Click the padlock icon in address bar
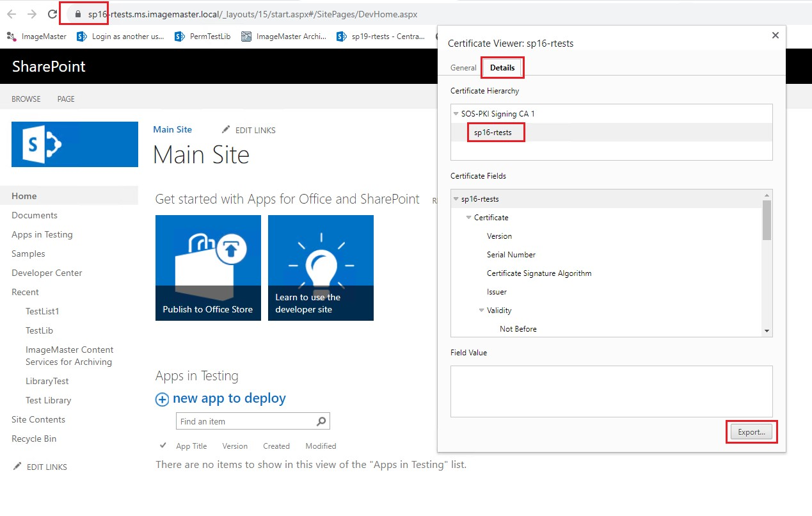This screenshot has height=516, width=812. 78,13
